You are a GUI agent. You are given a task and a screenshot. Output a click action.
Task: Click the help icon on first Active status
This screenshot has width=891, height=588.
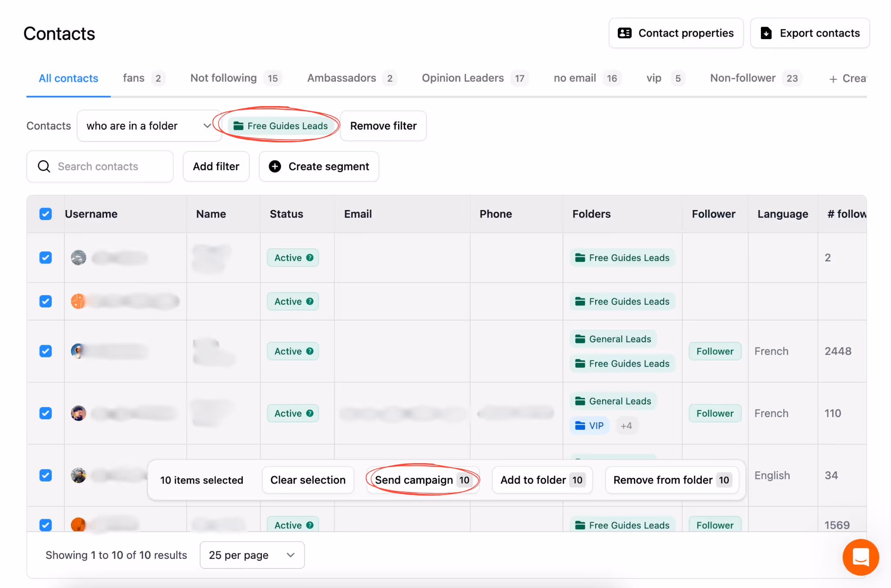click(310, 257)
